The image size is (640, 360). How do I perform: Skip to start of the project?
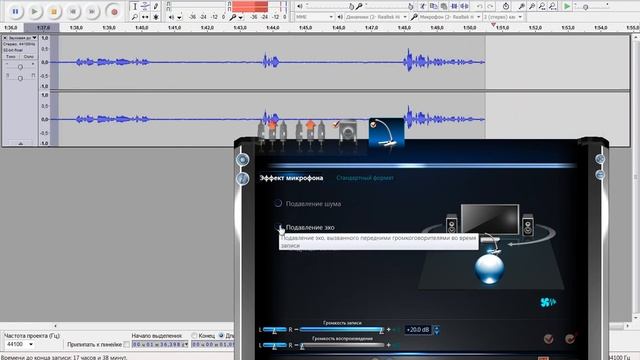73,11
